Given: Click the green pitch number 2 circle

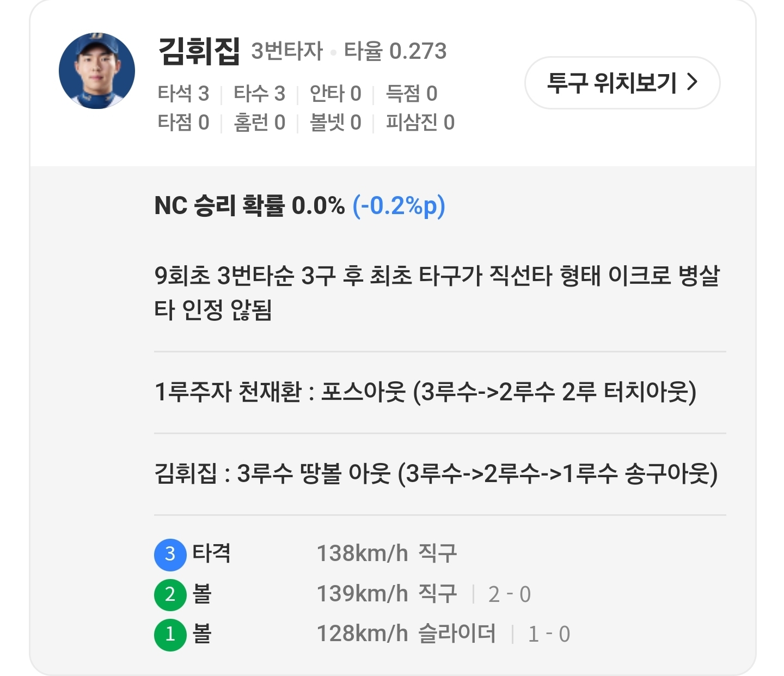Looking at the screenshot, I should 170,594.
